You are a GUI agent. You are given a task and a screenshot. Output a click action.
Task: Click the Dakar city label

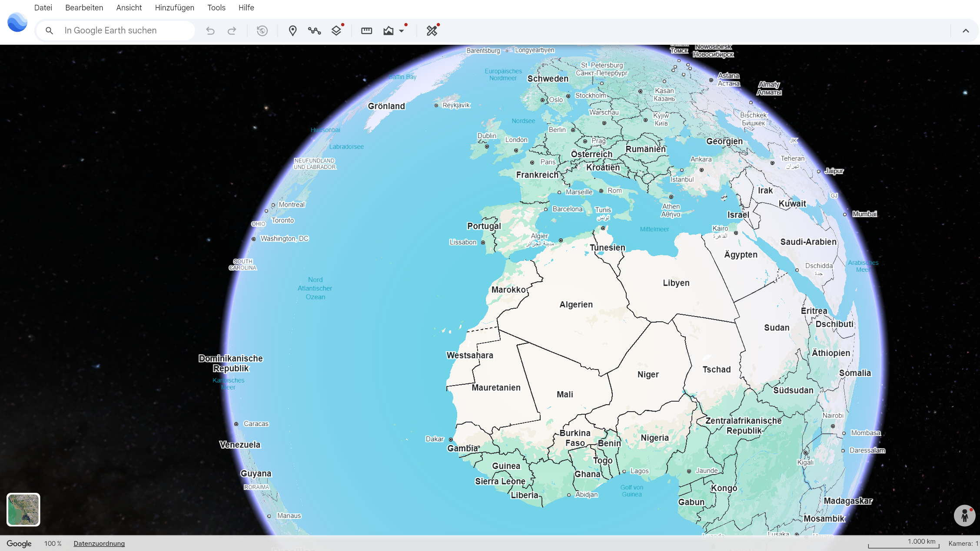click(435, 439)
